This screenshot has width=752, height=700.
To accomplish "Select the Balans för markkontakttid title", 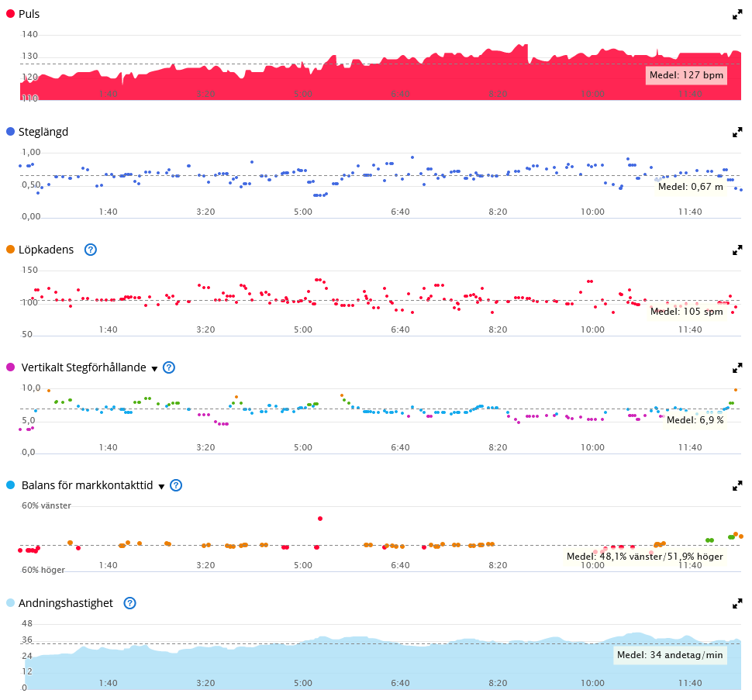I will click(x=87, y=486).
